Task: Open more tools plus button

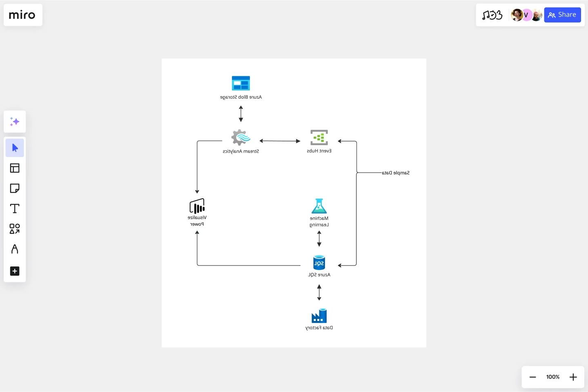Action: click(15, 271)
